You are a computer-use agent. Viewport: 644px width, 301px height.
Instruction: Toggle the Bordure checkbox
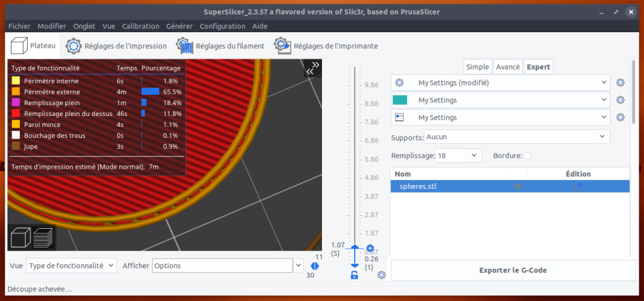pos(527,155)
